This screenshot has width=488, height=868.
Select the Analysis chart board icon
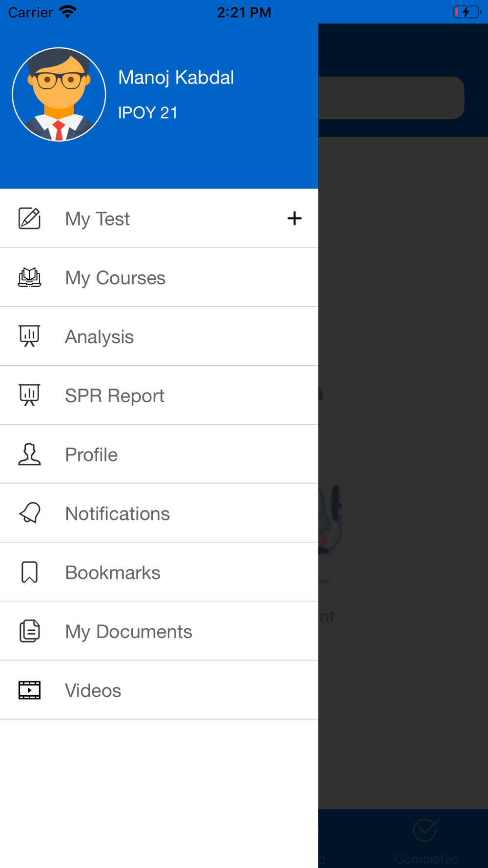[x=29, y=336]
